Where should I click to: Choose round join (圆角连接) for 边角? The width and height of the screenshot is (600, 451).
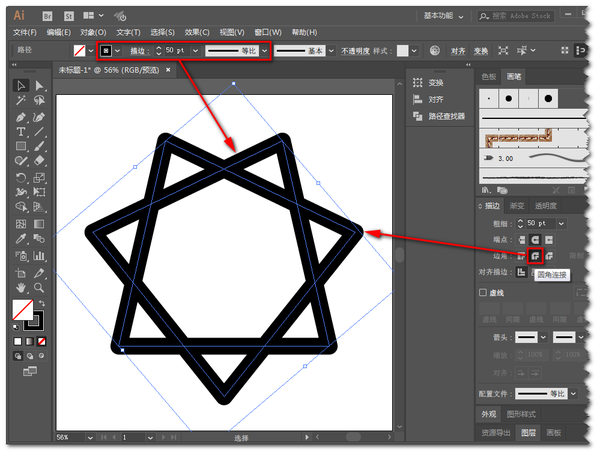[535, 256]
